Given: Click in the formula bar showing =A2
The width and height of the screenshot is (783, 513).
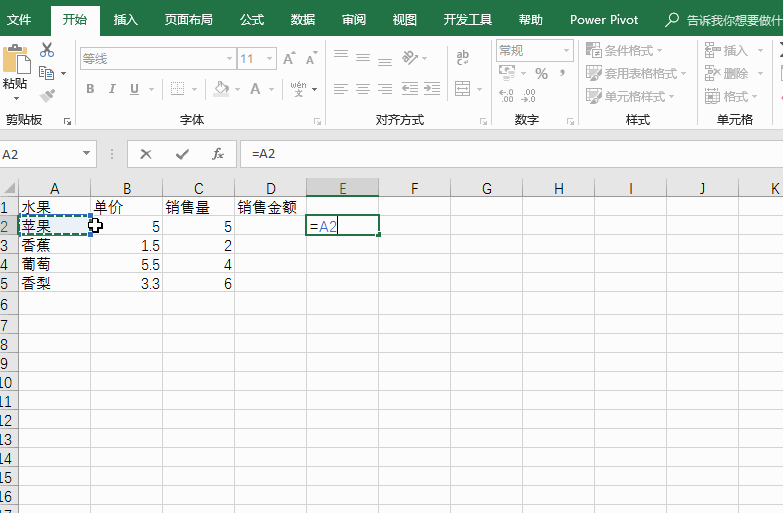Looking at the screenshot, I should pyautogui.click(x=511, y=154).
